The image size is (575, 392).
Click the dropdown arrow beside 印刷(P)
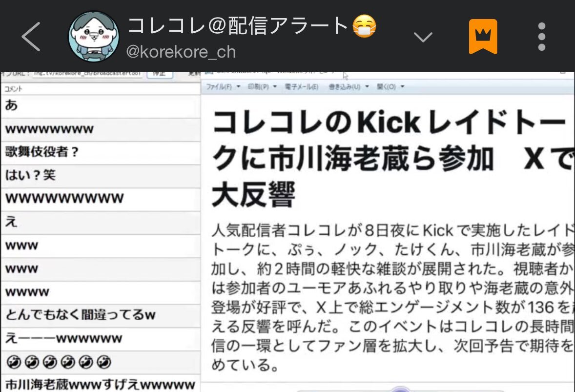click(x=275, y=87)
